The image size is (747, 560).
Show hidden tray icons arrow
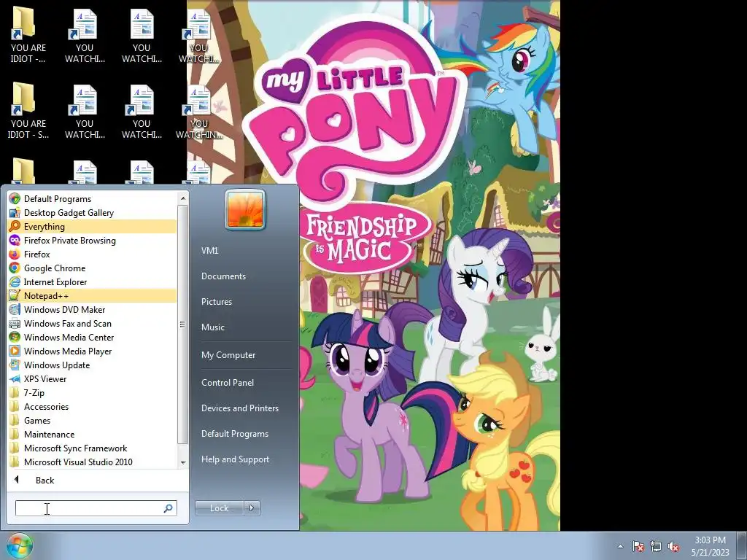click(x=620, y=547)
